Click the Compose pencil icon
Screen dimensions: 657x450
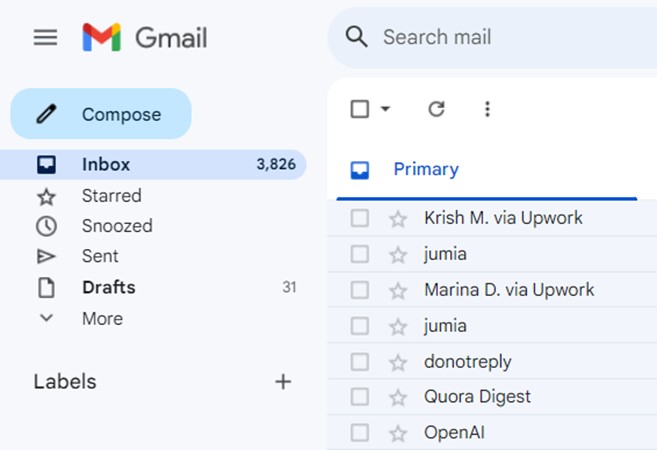(46, 114)
